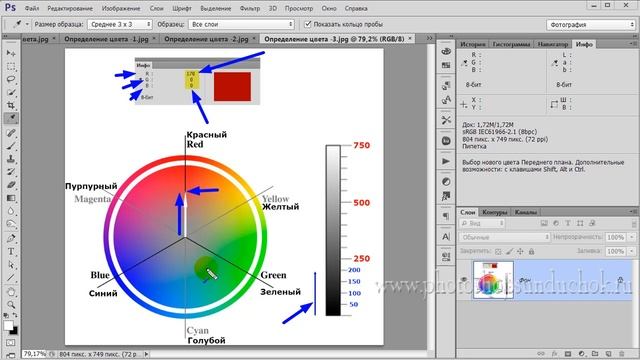Viewport: 640px width, 360px height.
Task: Toggle lock transparent pixels in Layers panel
Action: (x=498, y=252)
